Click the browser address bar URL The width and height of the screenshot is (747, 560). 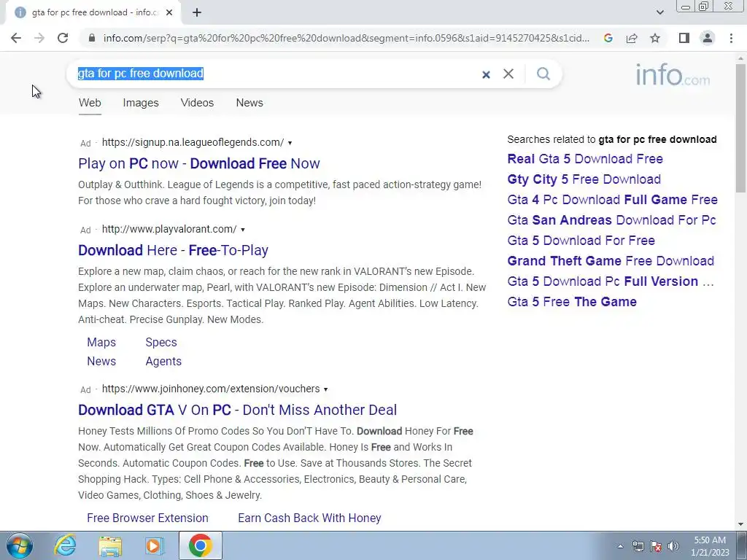[x=347, y=38]
